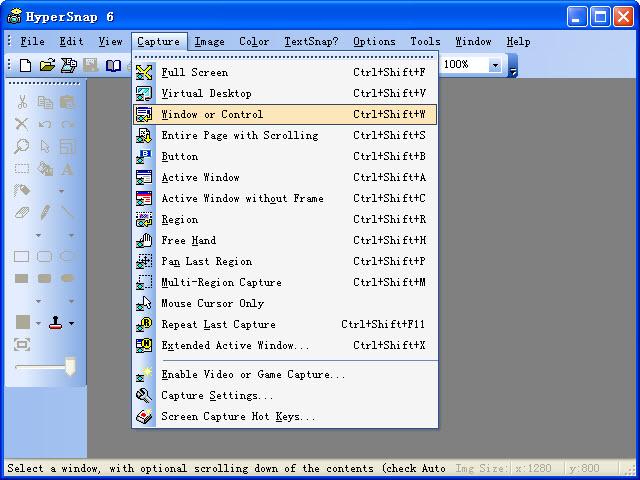This screenshot has width=640, height=480.
Task: Open the View menu
Action: click(110, 41)
